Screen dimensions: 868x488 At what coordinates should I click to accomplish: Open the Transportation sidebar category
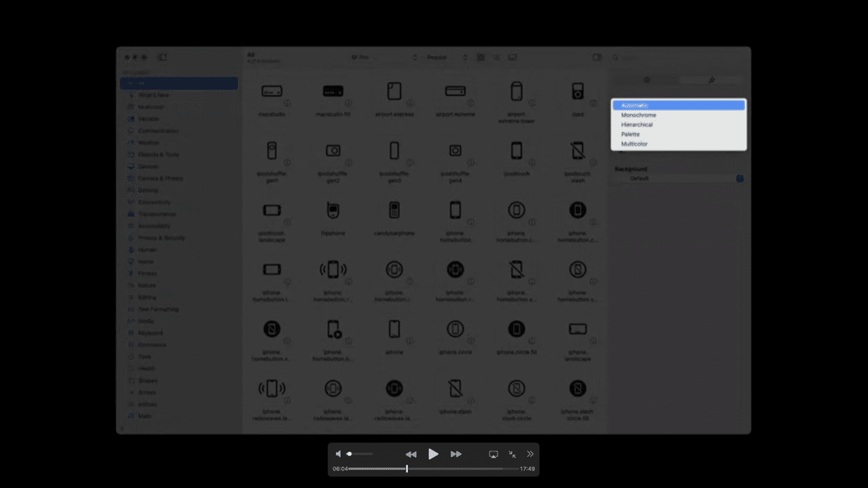coord(179,214)
